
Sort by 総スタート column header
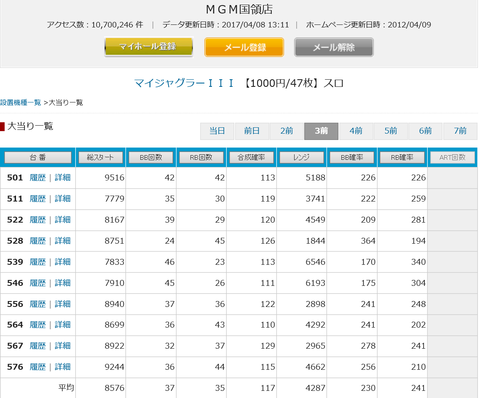[100, 157]
